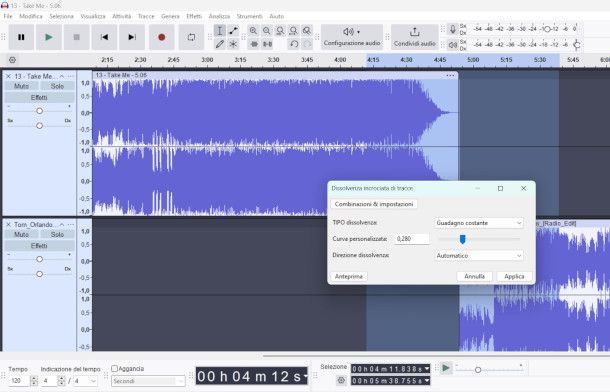Viewport: 610px width, 392px height.
Task: Open the Analizza menu
Action: (x=219, y=16)
